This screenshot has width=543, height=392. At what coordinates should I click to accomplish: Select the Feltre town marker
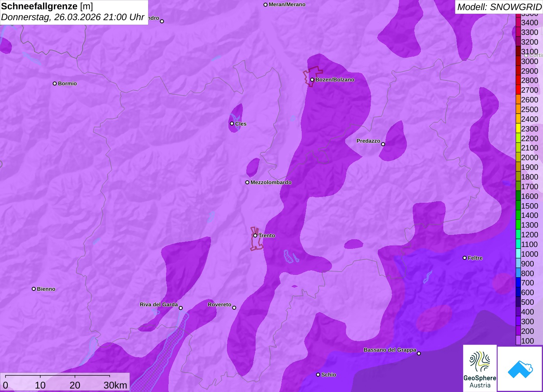click(465, 258)
